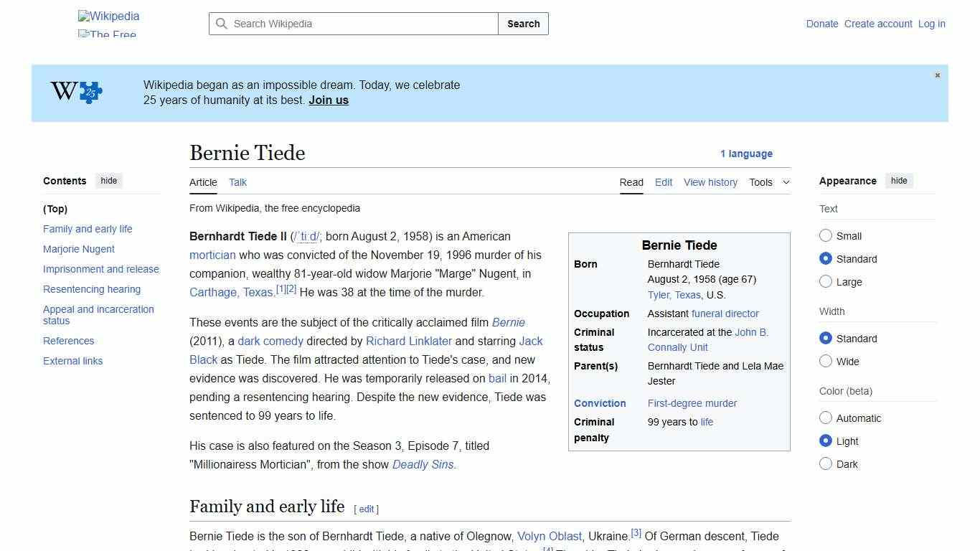980x551 pixels.
Task: Select the Automatic color radio button
Action: [826, 418]
